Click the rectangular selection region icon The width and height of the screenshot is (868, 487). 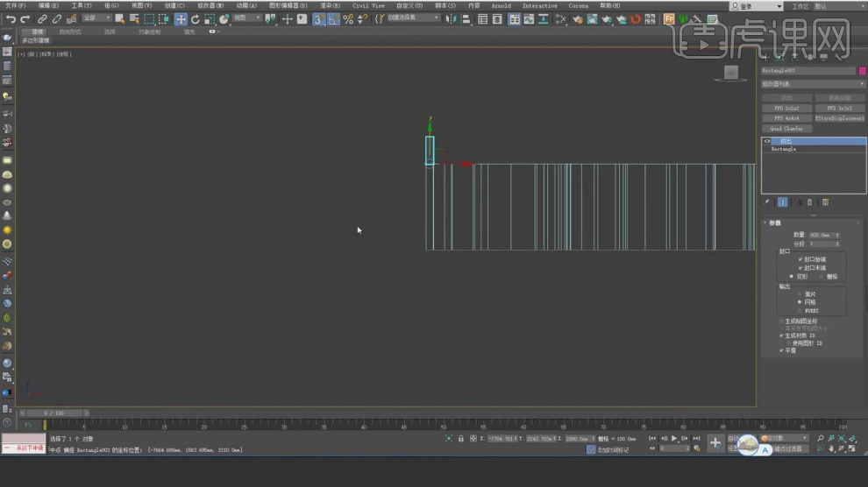click(150, 18)
